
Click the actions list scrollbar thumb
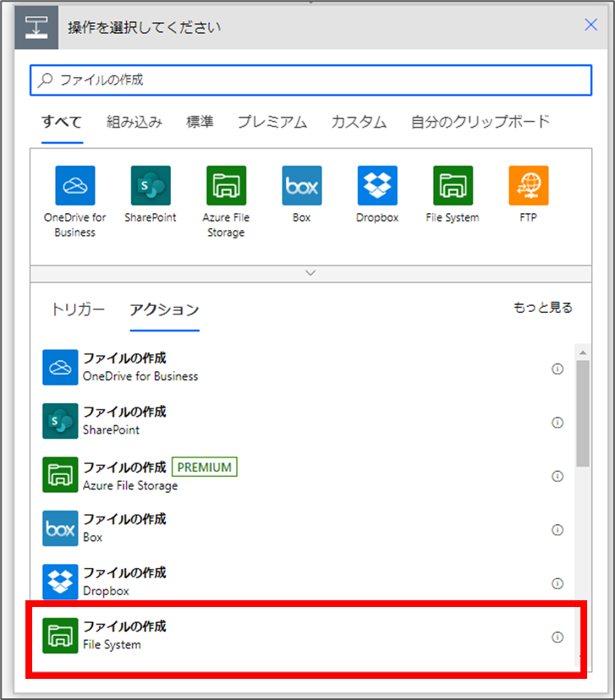(583, 413)
